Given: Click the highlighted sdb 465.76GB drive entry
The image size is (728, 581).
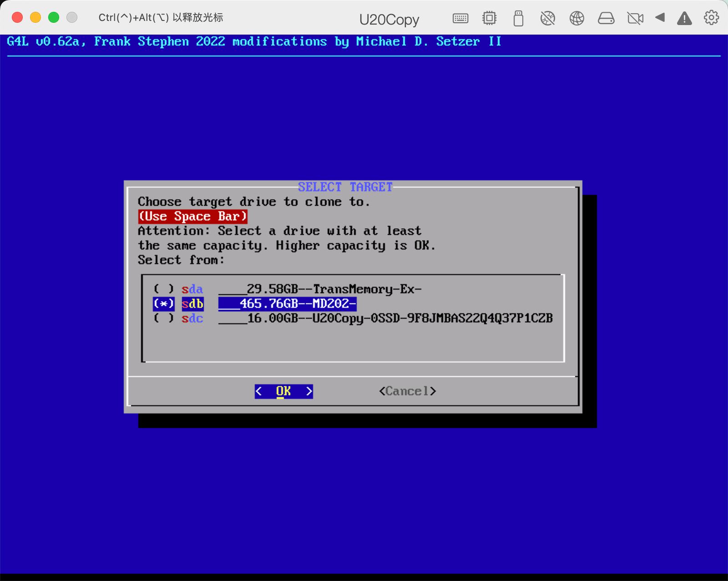Looking at the screenshot, I should [x=288, y=304].
